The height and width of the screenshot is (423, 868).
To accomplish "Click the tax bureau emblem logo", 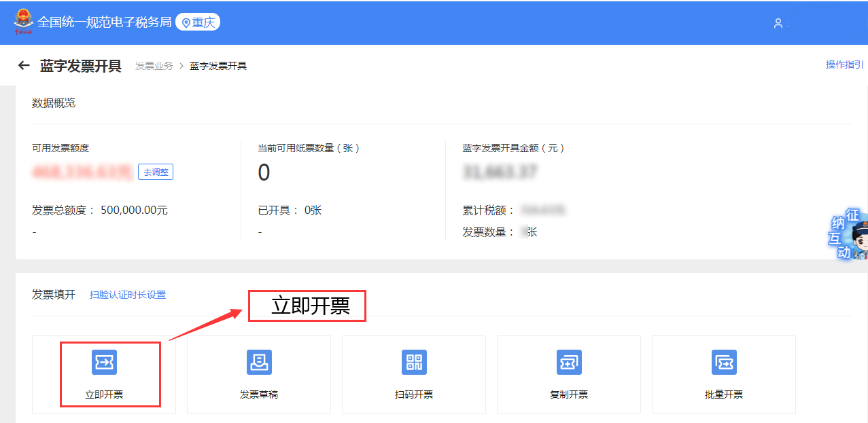I will tap(23, 22).
